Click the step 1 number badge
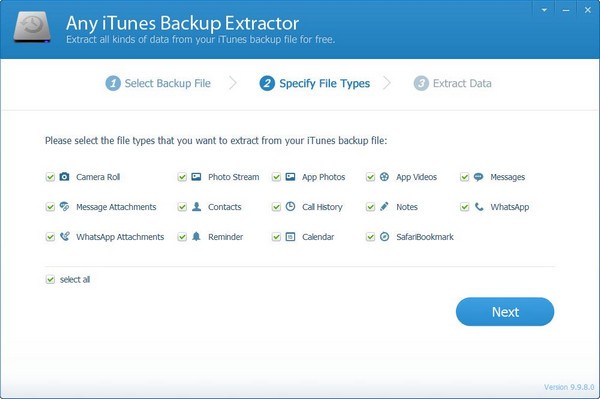 click(113, 83)
